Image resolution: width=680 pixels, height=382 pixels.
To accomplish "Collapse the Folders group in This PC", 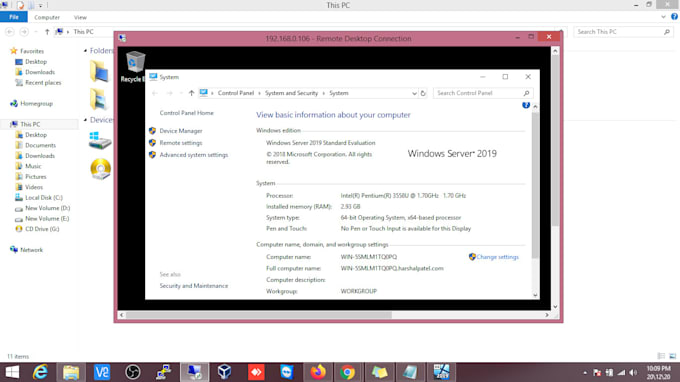I will tap(85, 51).
